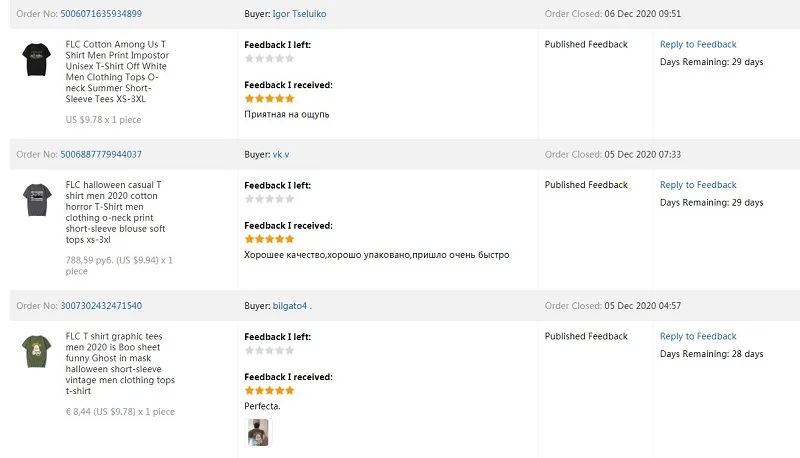The height and width of the screenshot is (458, 800).
Task: Click empty stars for halloween shirt feedback left
Action: [x=269, y=199]
